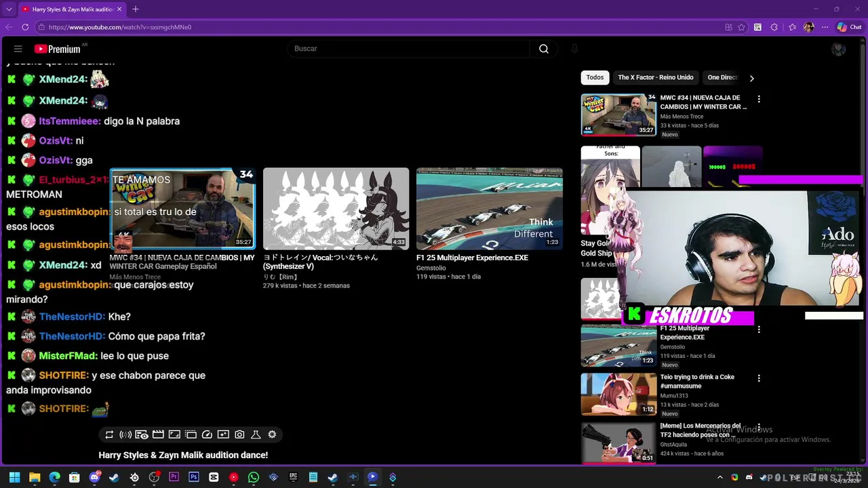Screen dimensions: 868x488
Task: Open the speedometer playback speed icon
Action: (207, 434)
